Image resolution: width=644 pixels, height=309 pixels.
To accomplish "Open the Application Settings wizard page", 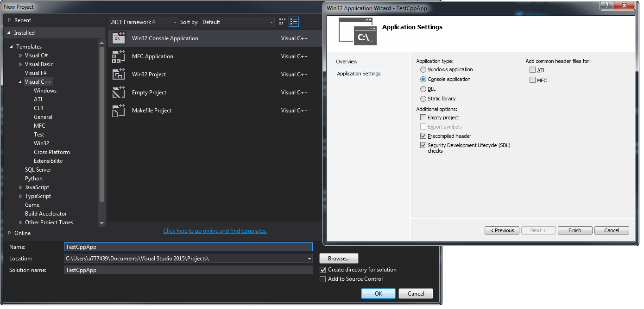I will (359, 74).
